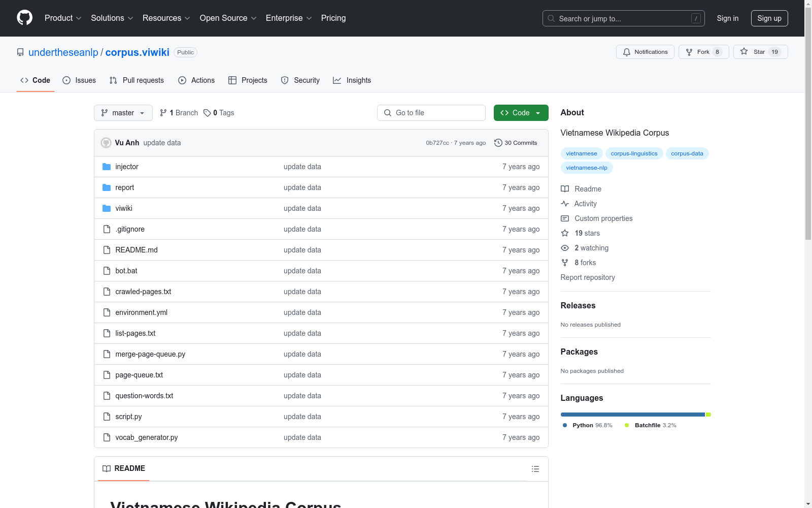Open the README.md file
This screenshot has height=508, width=812.
[137, 250]
